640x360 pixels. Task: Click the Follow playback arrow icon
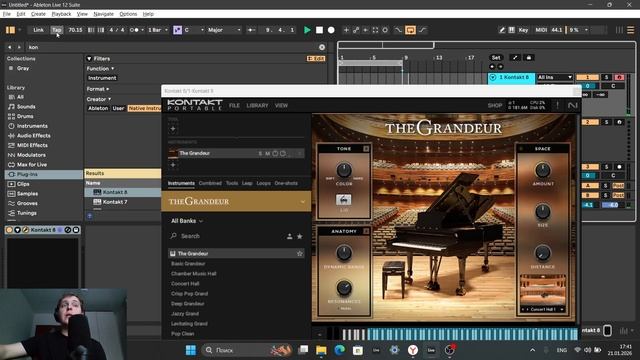point(251,30)
